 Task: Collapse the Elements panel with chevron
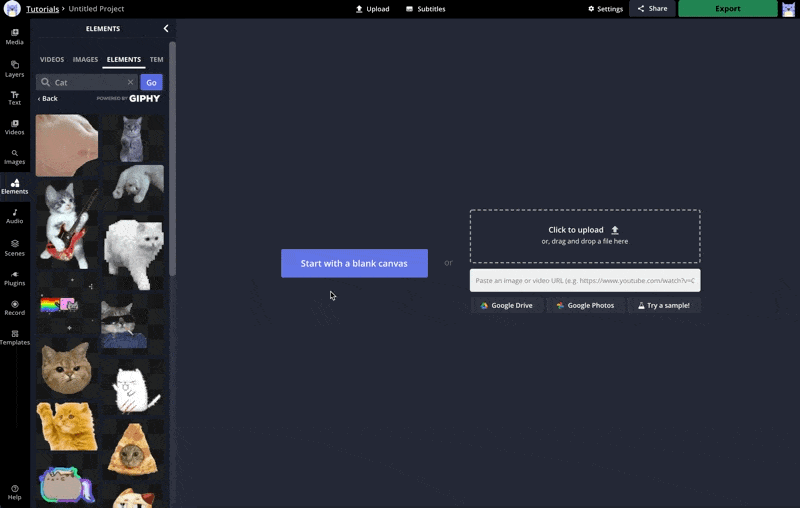point(166,29)
